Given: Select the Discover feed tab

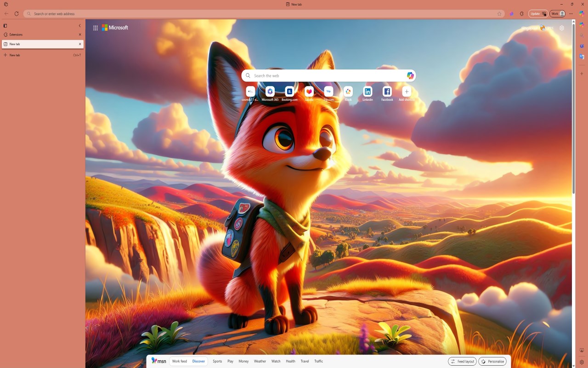Looking at the screenshot, I should click(x=198, y=361).
